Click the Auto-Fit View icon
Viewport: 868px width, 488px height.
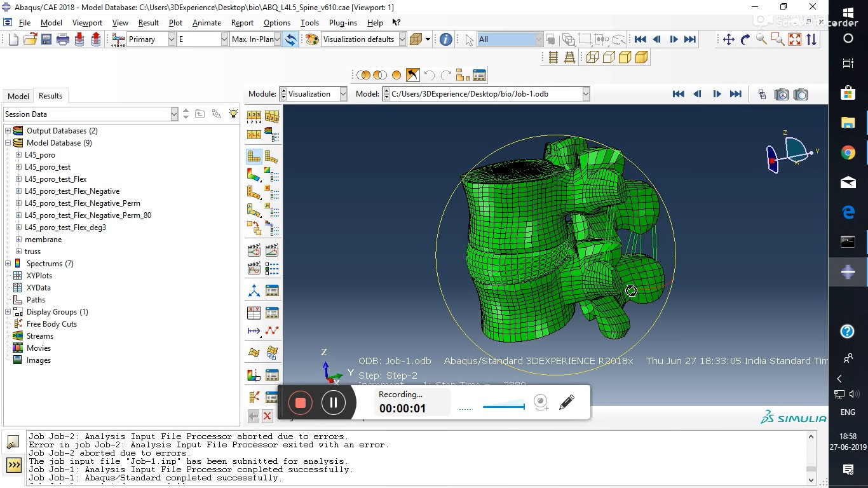pos(795,39)
